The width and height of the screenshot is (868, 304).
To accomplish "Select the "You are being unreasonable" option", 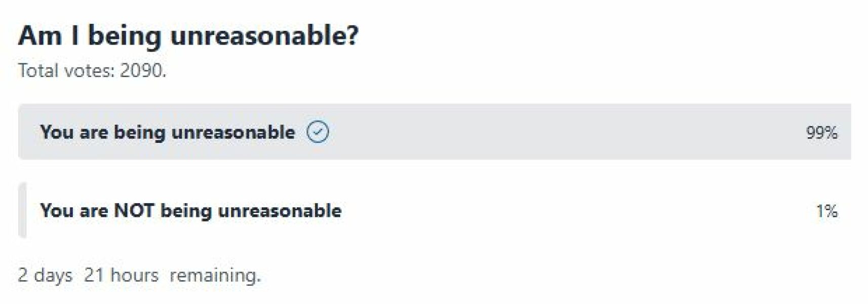I will pyautogui.click(x=167, y=132).
